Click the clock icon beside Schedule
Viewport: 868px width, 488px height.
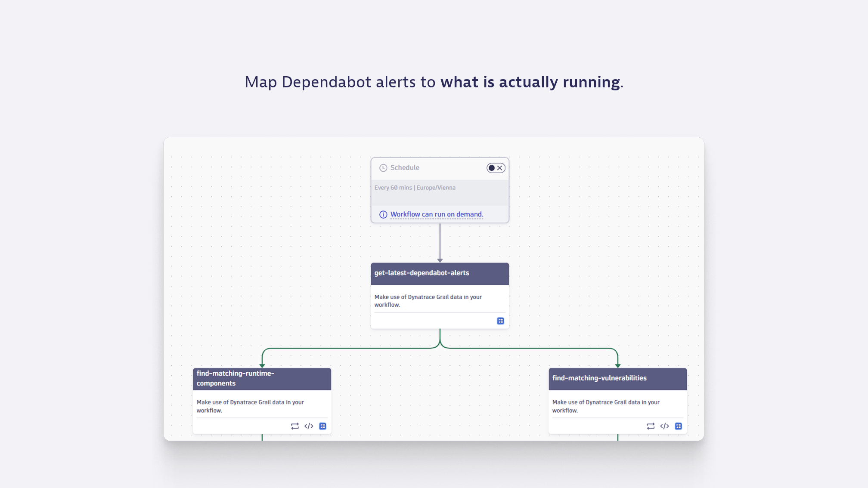point(383,168)
